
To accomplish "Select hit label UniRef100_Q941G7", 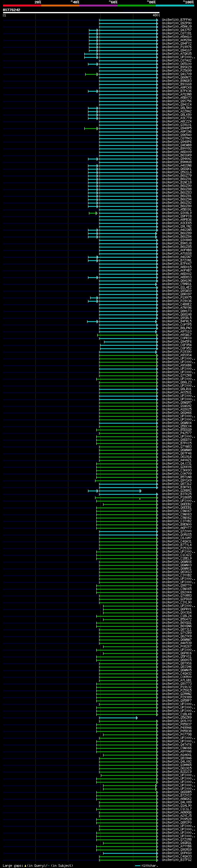I will click(x=177, y=50).
